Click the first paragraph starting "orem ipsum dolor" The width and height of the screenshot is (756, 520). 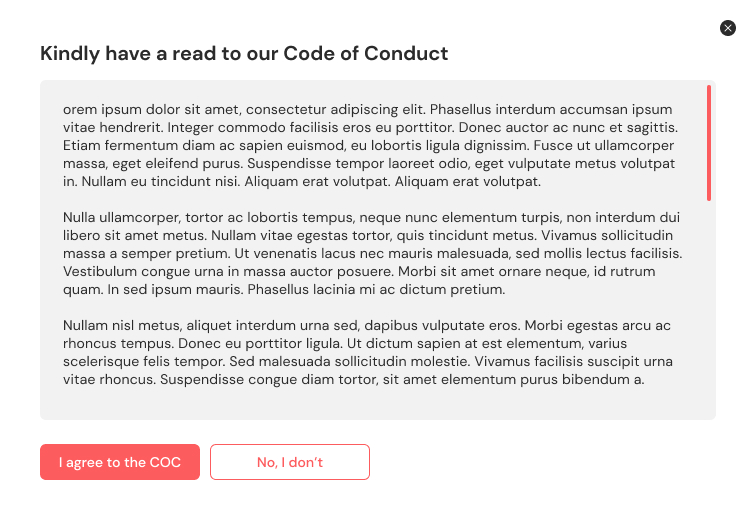[370, 145]
